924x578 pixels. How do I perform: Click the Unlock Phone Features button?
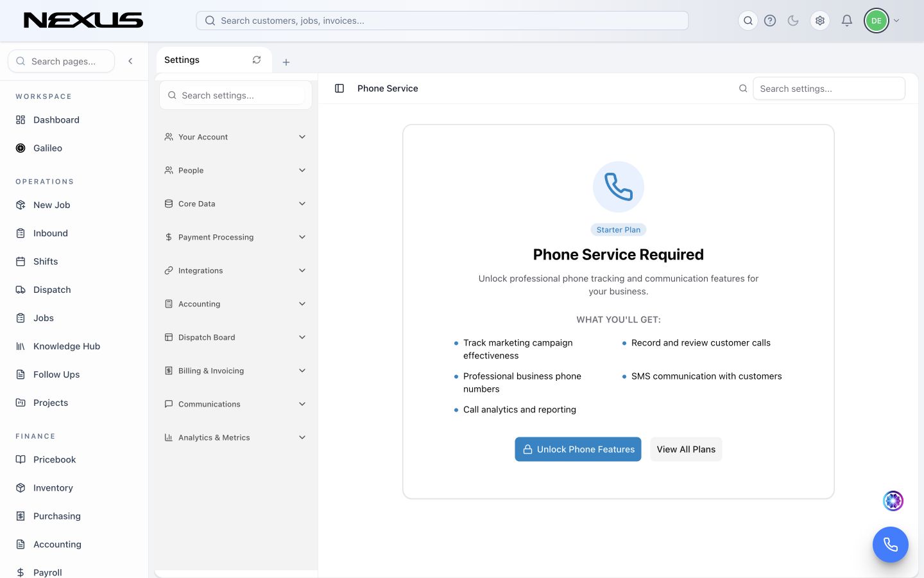pos(578,450)
